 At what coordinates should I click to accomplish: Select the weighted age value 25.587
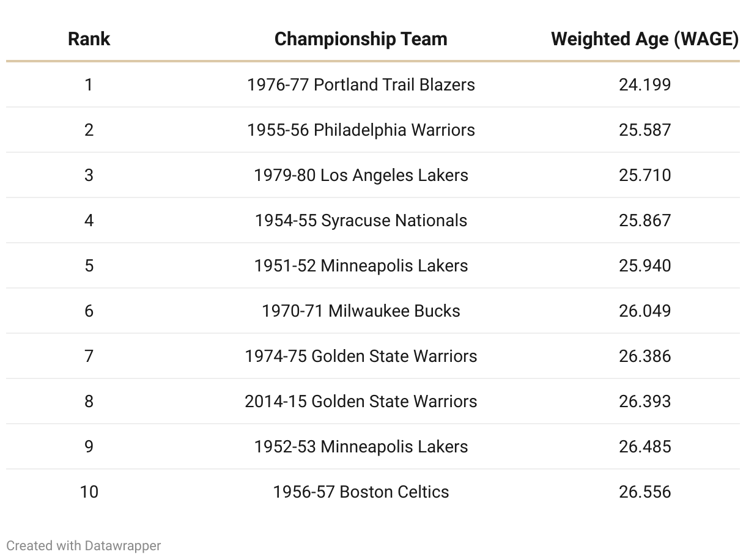click(644, 130)
